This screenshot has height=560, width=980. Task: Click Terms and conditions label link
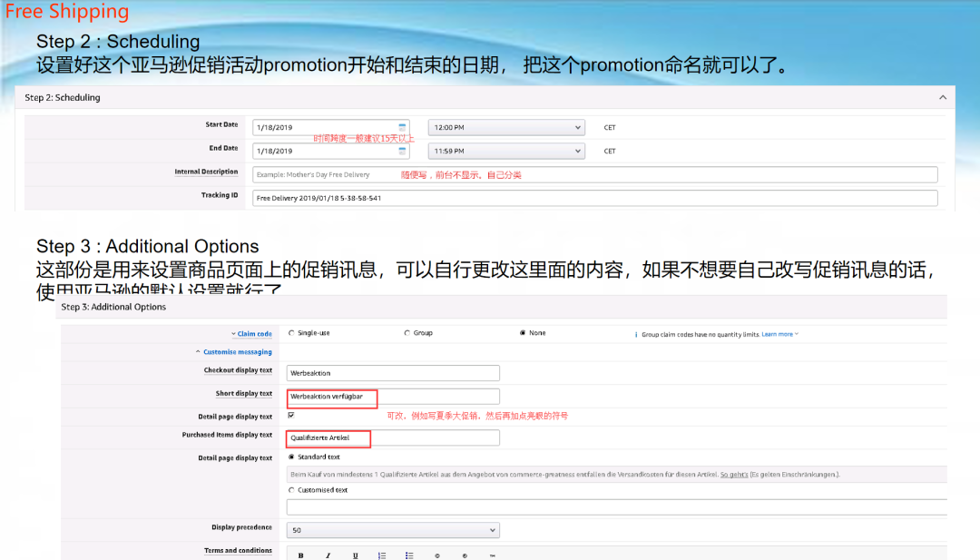[x=238, y=551]
